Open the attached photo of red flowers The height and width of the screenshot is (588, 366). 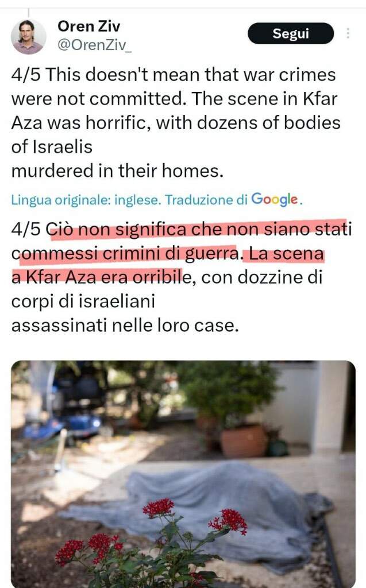183,474
